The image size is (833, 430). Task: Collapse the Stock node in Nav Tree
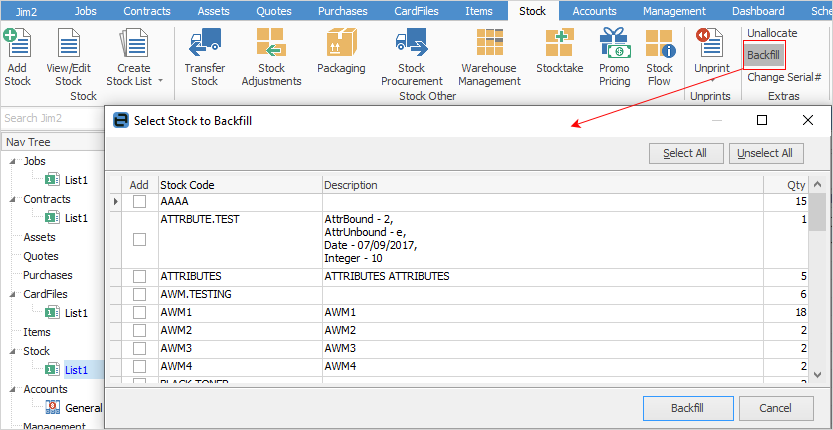pos(13,352)
